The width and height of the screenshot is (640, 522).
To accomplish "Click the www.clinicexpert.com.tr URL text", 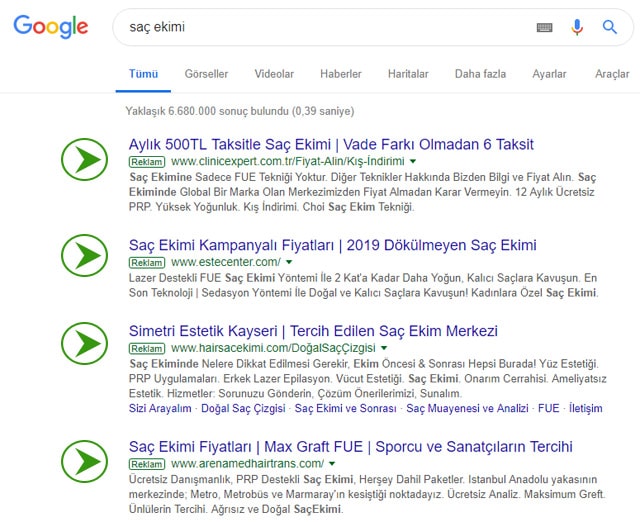I will pos(288,161).
